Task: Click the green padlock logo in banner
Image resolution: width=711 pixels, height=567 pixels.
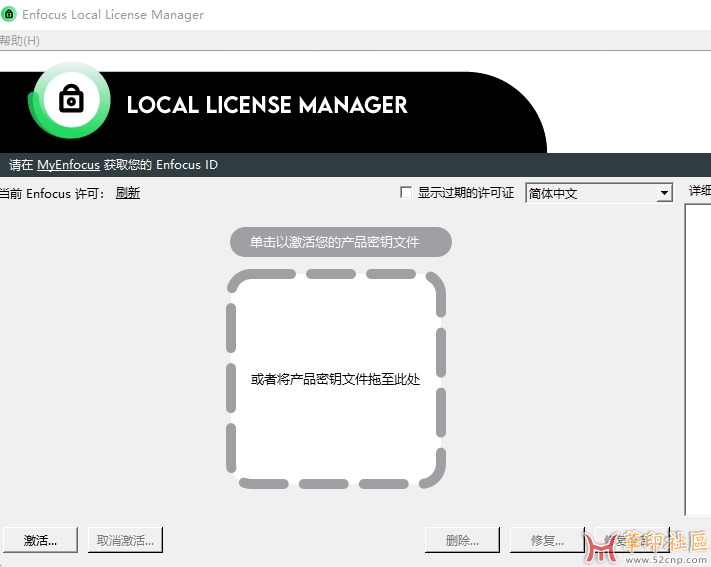Action: [x=70, y=100]
